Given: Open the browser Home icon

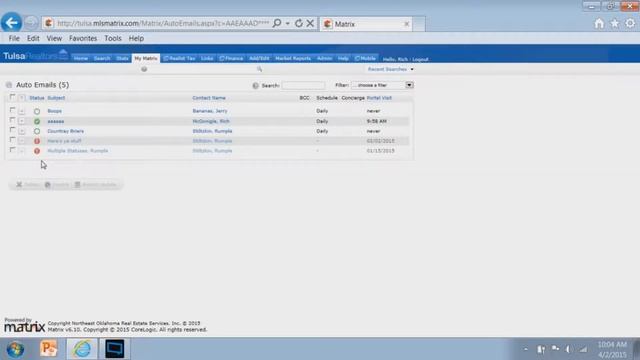Looking at the screenshot, I should pos(599,24).
